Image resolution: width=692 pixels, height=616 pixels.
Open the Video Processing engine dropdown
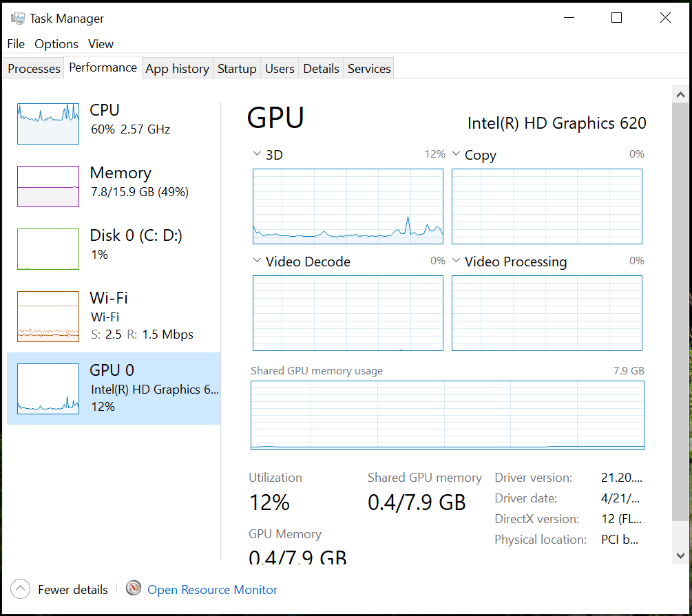tap(457, 260)
